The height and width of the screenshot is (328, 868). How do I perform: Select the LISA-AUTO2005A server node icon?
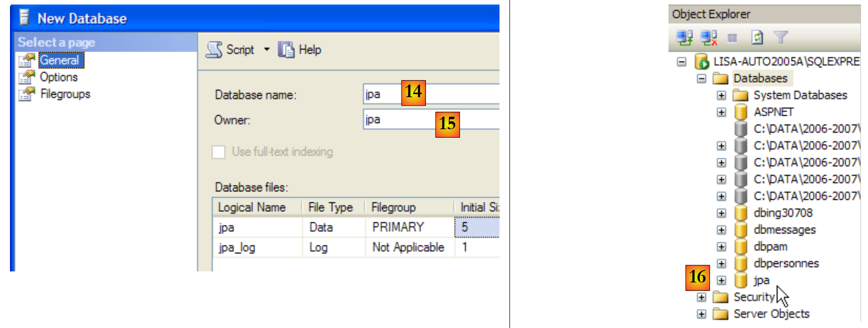pyautogui.click(x=702, y=62)
